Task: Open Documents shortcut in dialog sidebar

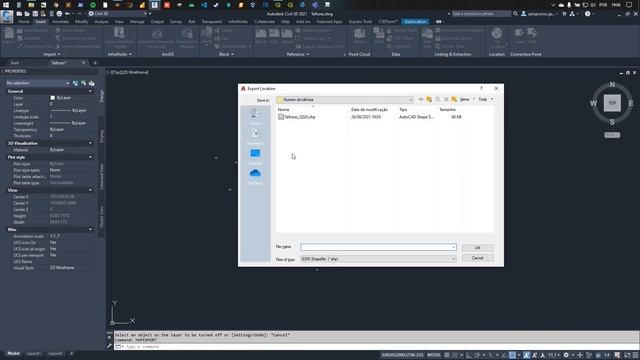Action: [x=255, y=136]
